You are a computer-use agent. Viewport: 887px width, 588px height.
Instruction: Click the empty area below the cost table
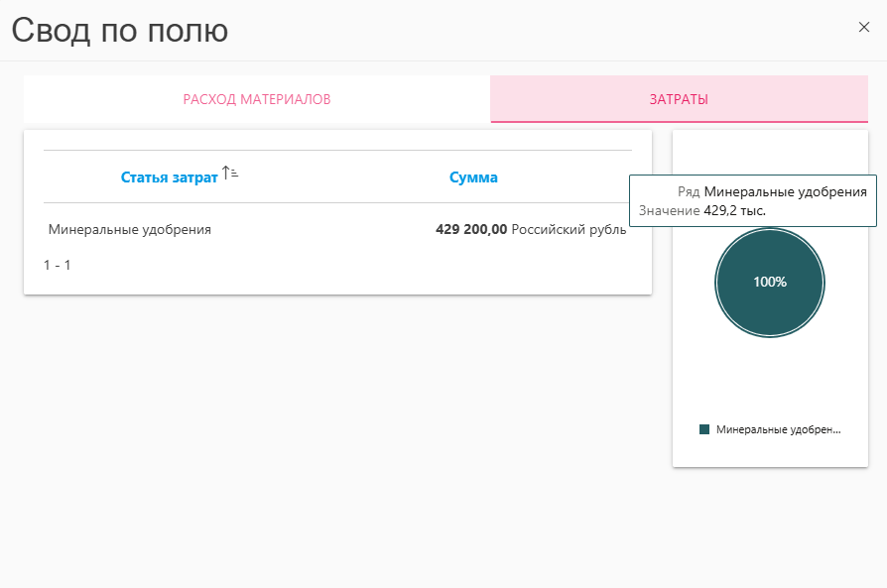point(337,436)
